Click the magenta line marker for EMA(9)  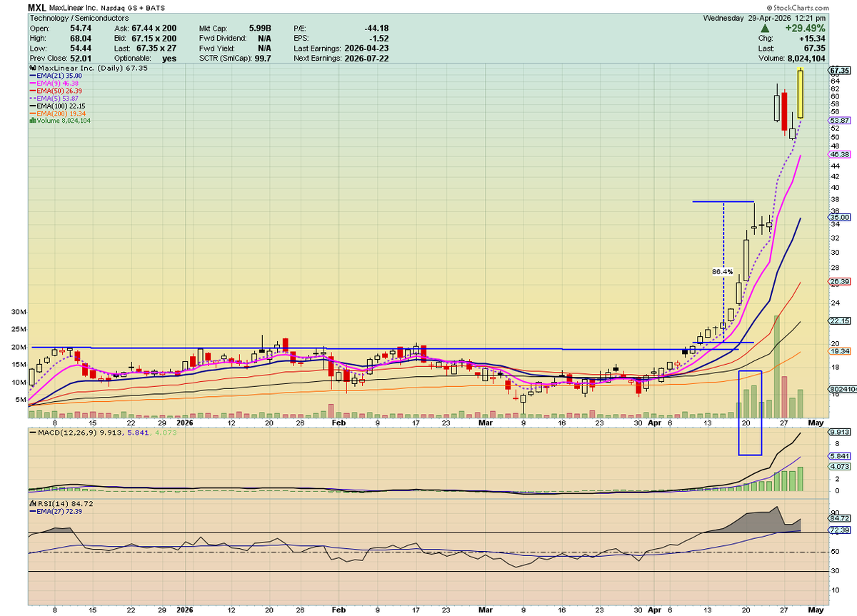31,84
